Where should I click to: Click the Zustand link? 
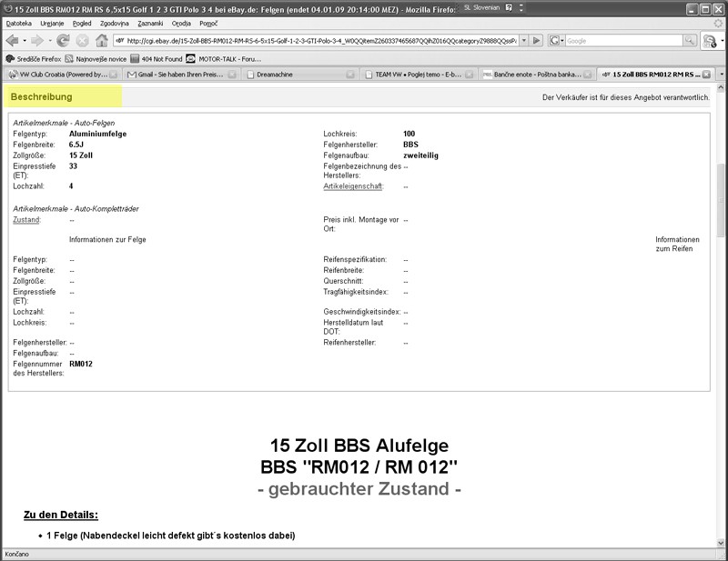point(26,219)
